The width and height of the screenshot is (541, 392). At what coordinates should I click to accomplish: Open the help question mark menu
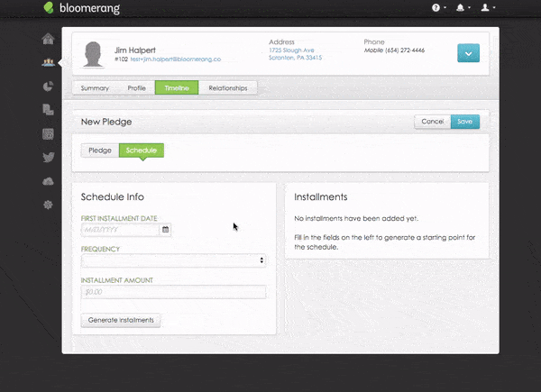pyautogui.click(x=438, y=8)
